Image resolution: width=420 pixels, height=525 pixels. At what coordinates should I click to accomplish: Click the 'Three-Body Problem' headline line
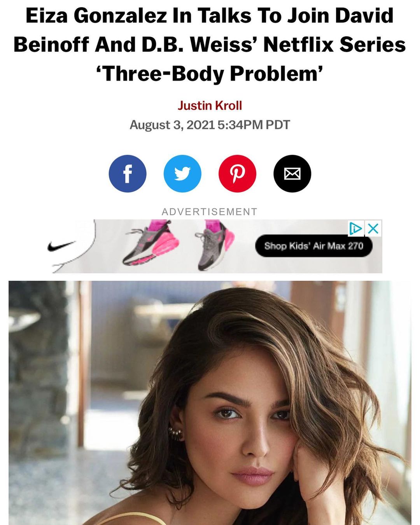point(210,73)
